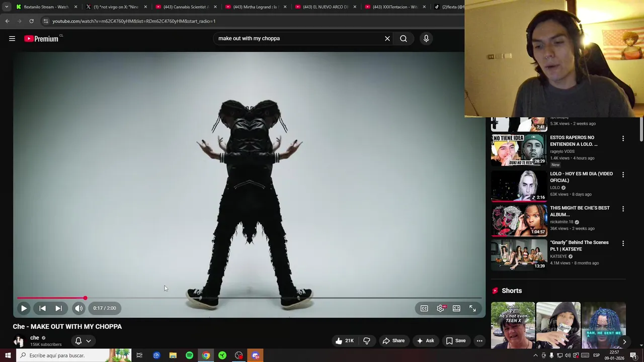Viewport: 644px width, 362px height.
Task: Focus the browser address bar URL
Action: pyautogui.click(x=134, y=21)
